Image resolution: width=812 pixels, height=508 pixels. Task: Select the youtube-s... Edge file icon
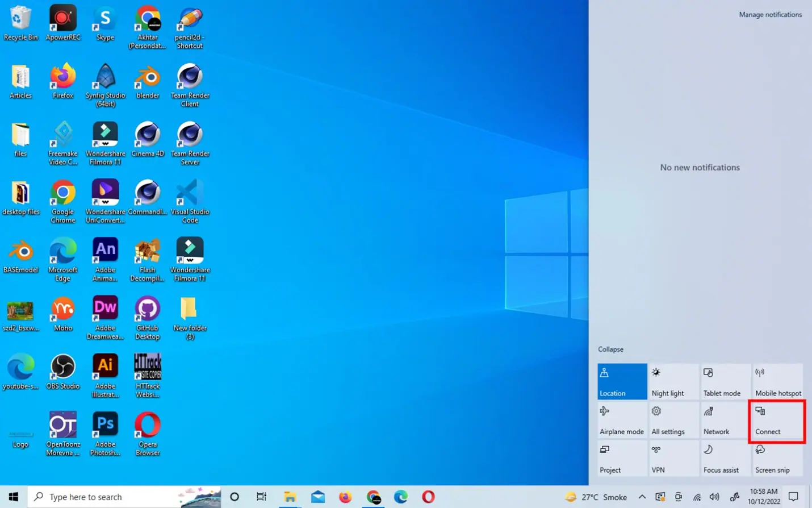[x=20, y=372]
